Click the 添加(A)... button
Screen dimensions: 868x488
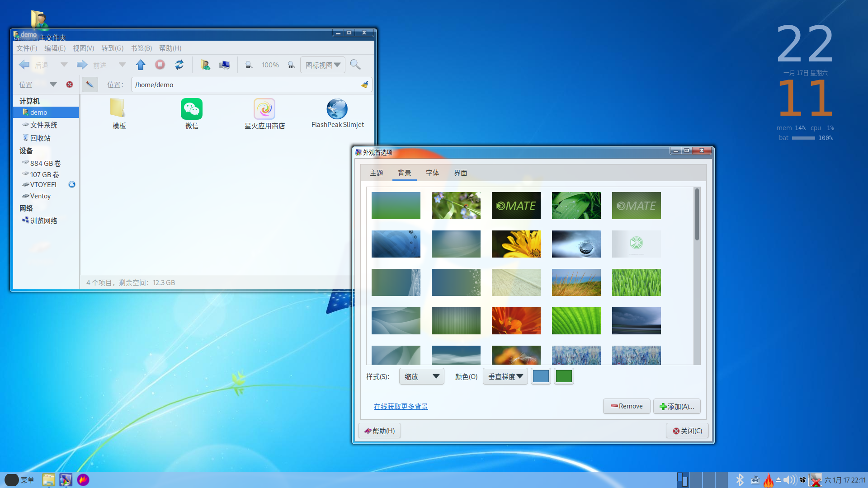pyautogui.click(x=677, y=406)
